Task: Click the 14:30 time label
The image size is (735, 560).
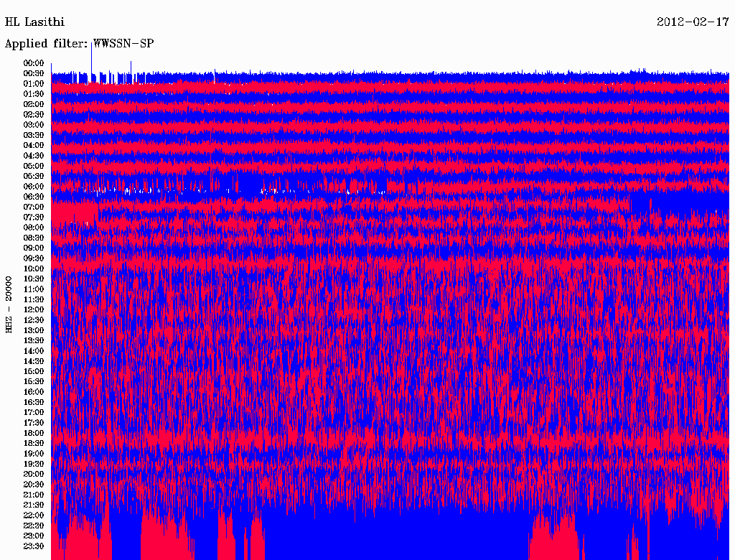Action: (34, 361)
